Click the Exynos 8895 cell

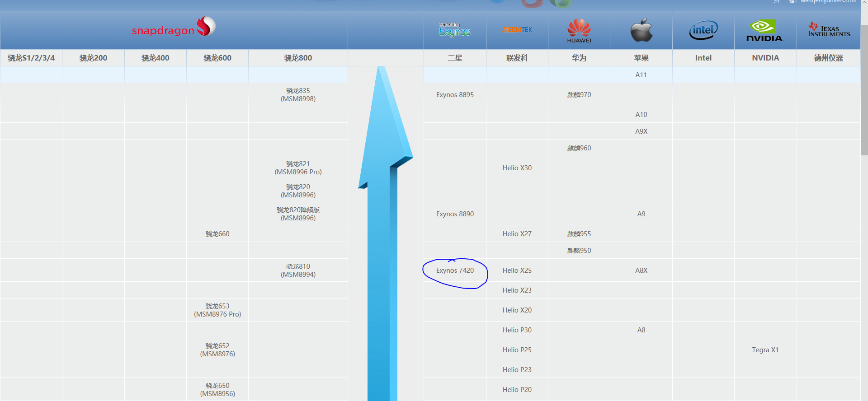pyautogui.click(x=455, y=95)
